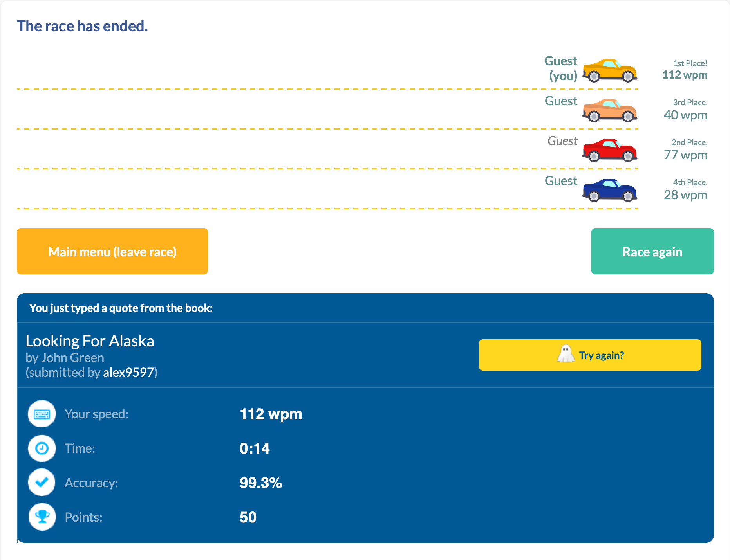Click the 99.3% accuracy value
The height and width of the screenshot is (560, 730).
click(260, 483)
